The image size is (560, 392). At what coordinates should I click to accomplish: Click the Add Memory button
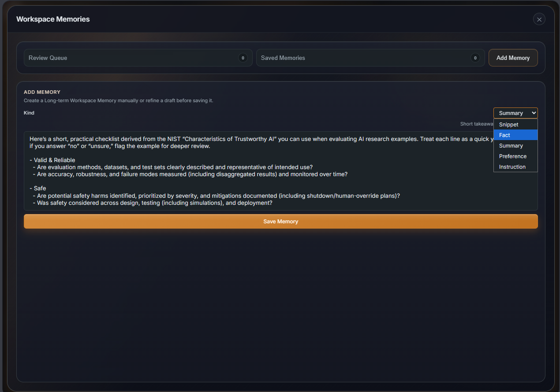coord(513,58)
